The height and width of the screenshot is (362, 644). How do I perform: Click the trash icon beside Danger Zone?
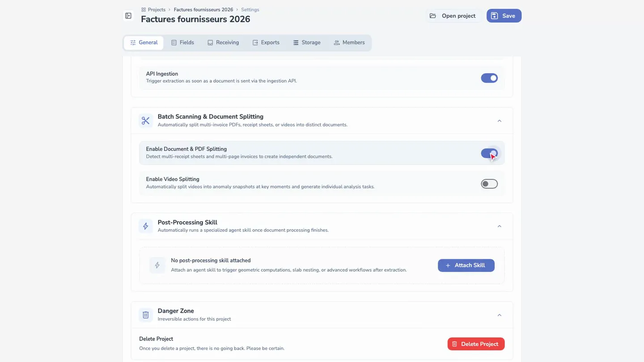pyautogui.click(x=145, y=315)
